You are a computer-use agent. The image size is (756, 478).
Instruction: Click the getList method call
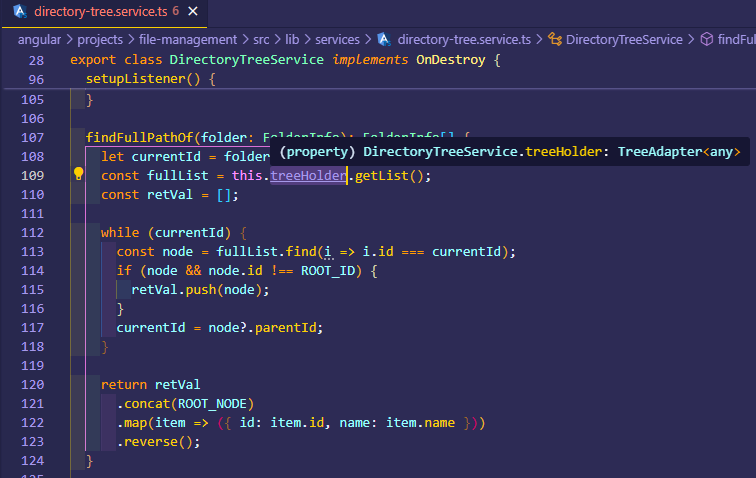point(381,175)
